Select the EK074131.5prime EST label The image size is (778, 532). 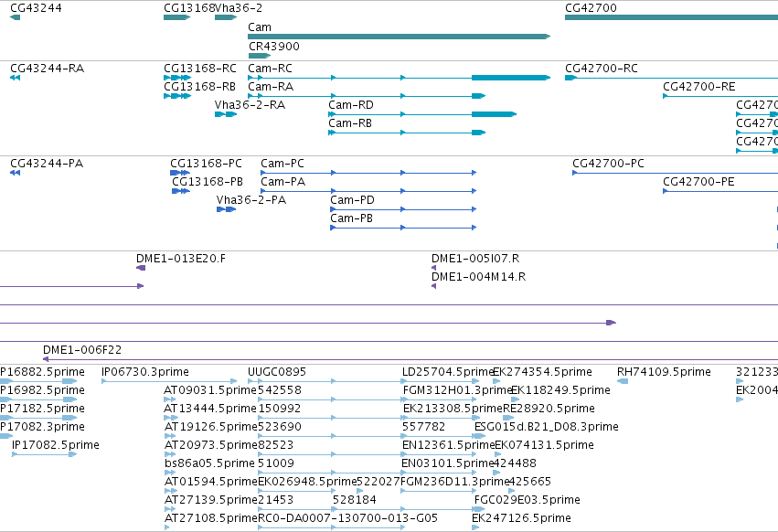[x=544, y=445]
